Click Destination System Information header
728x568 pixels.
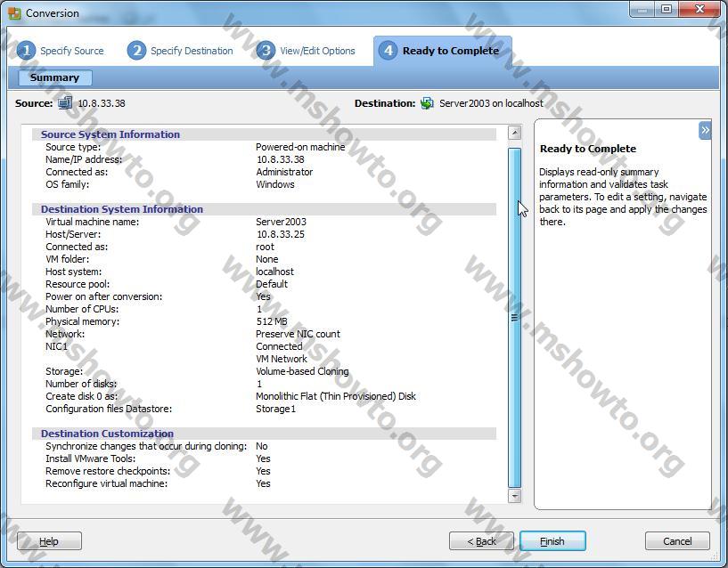122,209
